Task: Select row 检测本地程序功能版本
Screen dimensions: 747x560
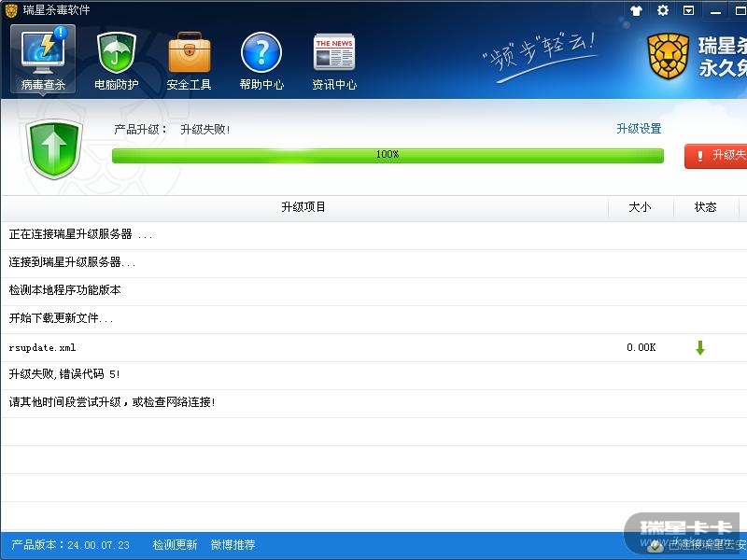Action: point(373,290)
